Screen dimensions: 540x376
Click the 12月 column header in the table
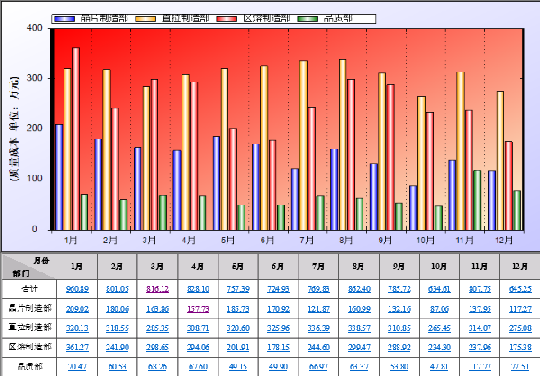coord(520,267)
